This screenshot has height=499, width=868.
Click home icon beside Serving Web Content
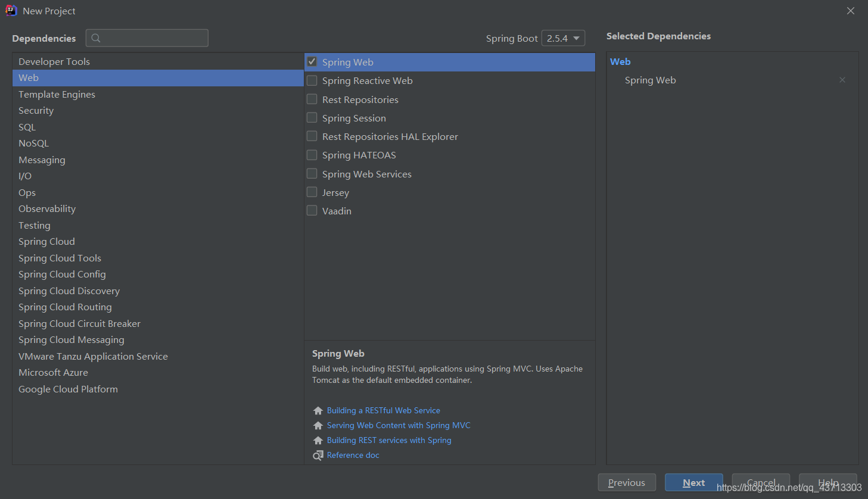pyautogui.click(x=318, y=425)
